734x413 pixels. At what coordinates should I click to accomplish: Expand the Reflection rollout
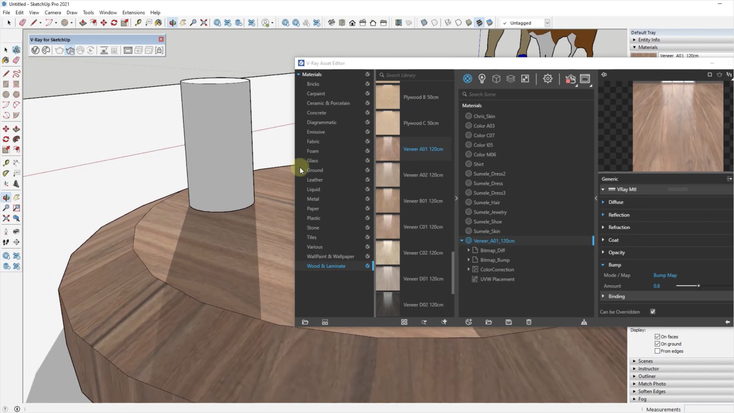click(x=603, y=214)
